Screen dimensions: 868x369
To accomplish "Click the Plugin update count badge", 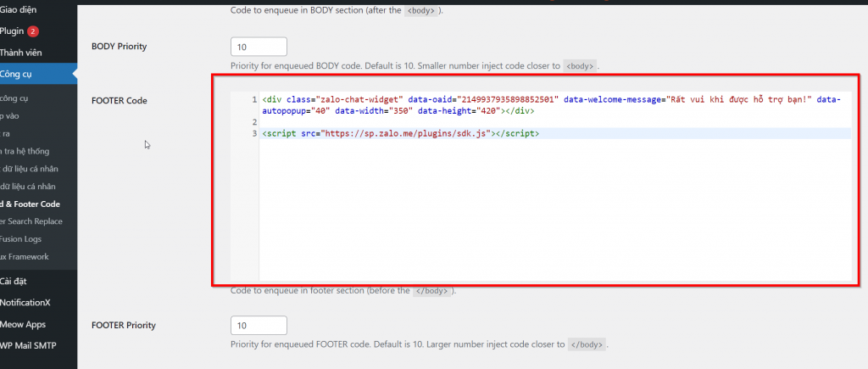I will tap(33, 31).
